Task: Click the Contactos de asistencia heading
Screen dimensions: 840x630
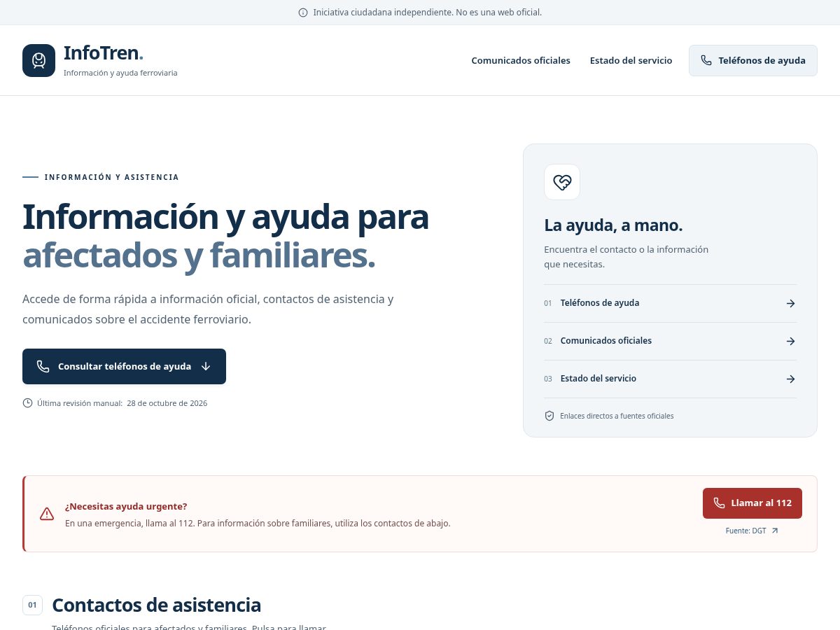Action: 157,605
